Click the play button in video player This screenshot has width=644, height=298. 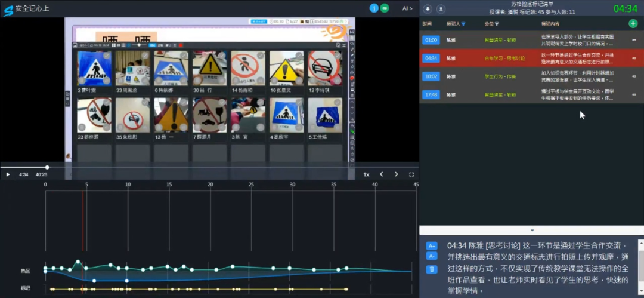(x=8, y=174)
